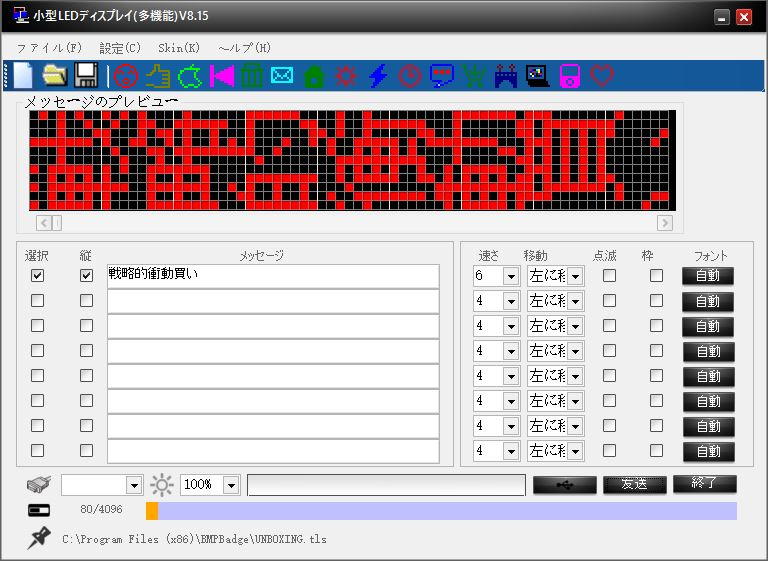Uncheck 縦 checkbox for 戦略的衝動買い message
This screenshot has width=768, height=561.
(x=86, y=275)
